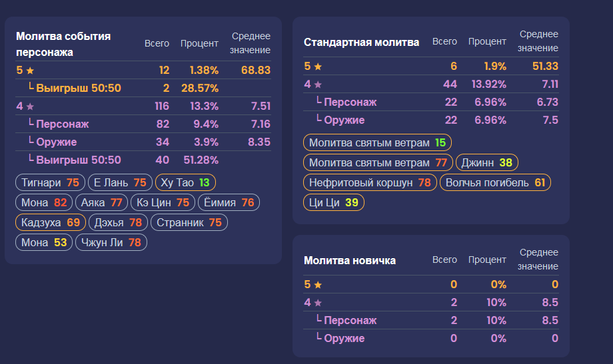Click 5 star icon in Стандартная молитва

coord(318,67)
